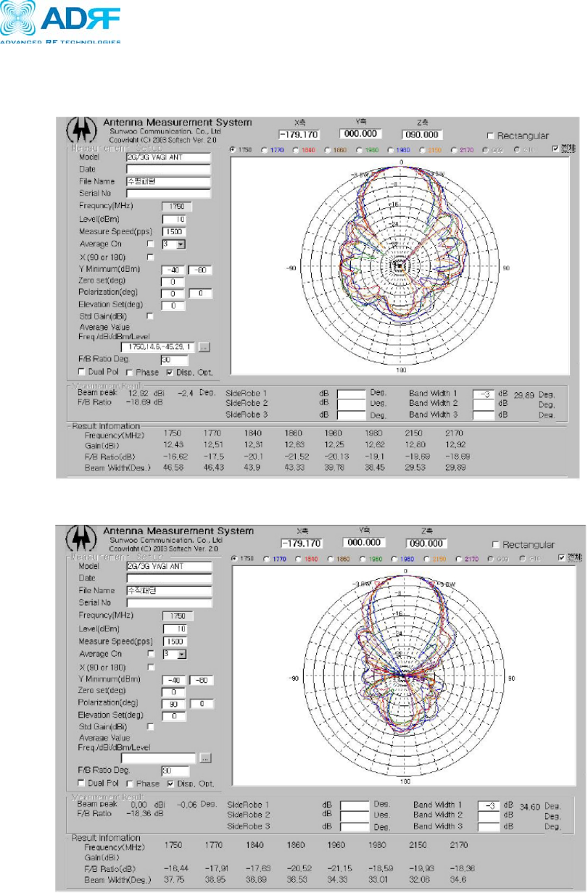Click F/B Ratio Deg field in upper window
Viewport: 588px width, 893px height.
click(x=174, y=360)
